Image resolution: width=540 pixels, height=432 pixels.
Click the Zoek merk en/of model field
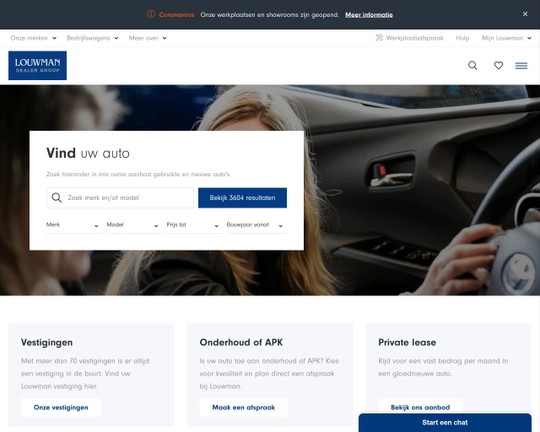pos(120,198)
